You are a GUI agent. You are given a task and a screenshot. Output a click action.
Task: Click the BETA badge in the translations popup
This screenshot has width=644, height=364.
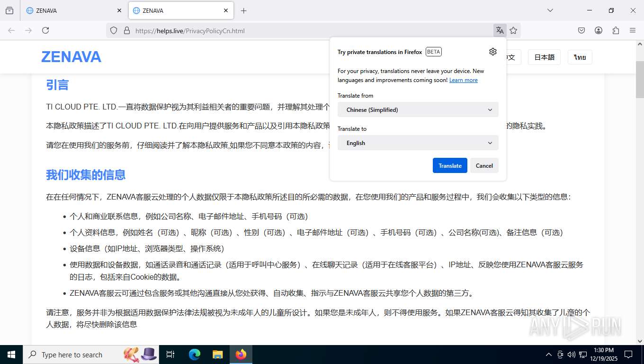pos(434,52)
